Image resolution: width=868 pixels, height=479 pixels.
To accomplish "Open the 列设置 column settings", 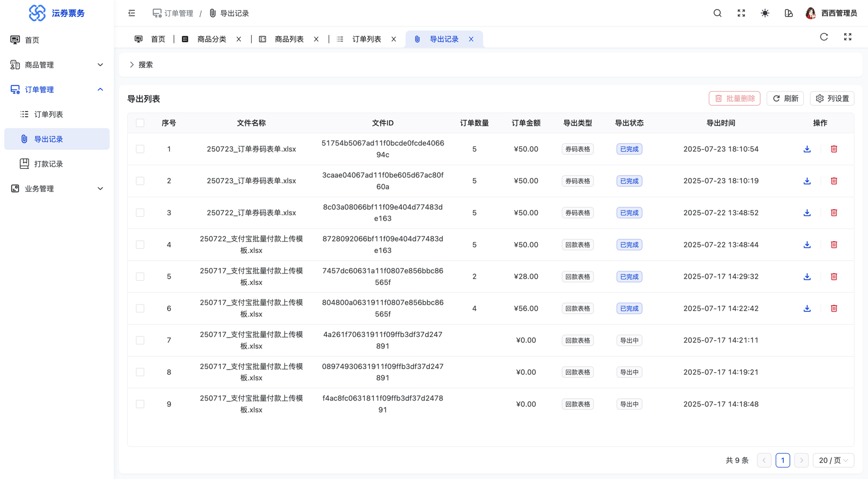I will click(x=832, y=99).
